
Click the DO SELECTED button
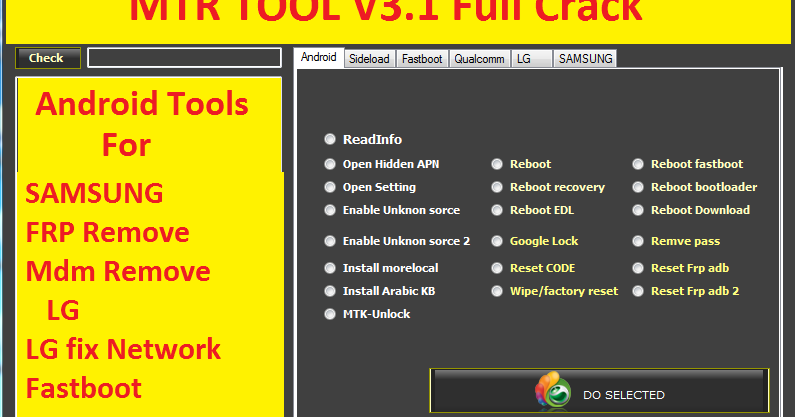(599, 391)
